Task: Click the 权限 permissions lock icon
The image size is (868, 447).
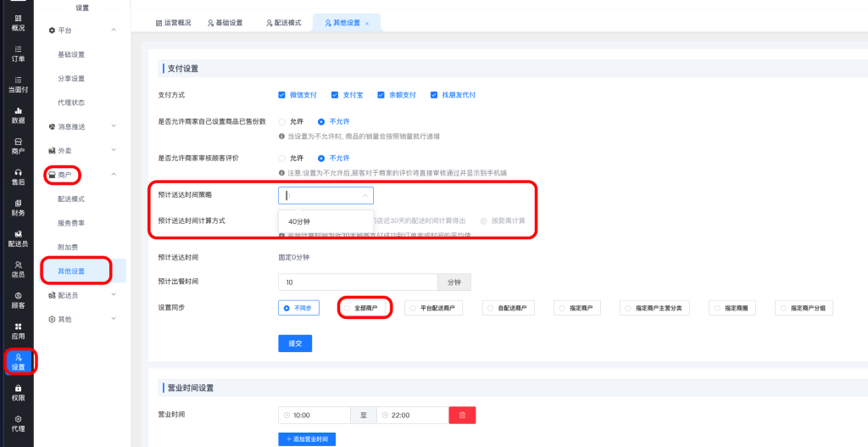Action: [18, 392]
